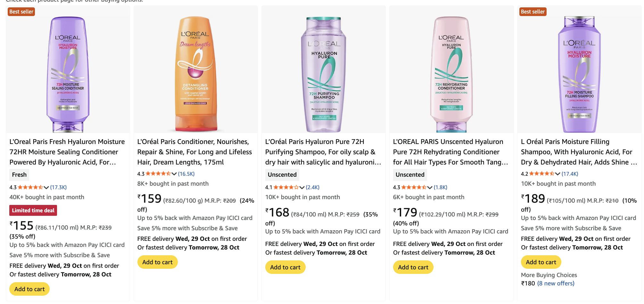Add the ₹168 Purifying Shampoo to cart
The height and width of the screenshot is (304, 644).
click(x=285, y=267)
